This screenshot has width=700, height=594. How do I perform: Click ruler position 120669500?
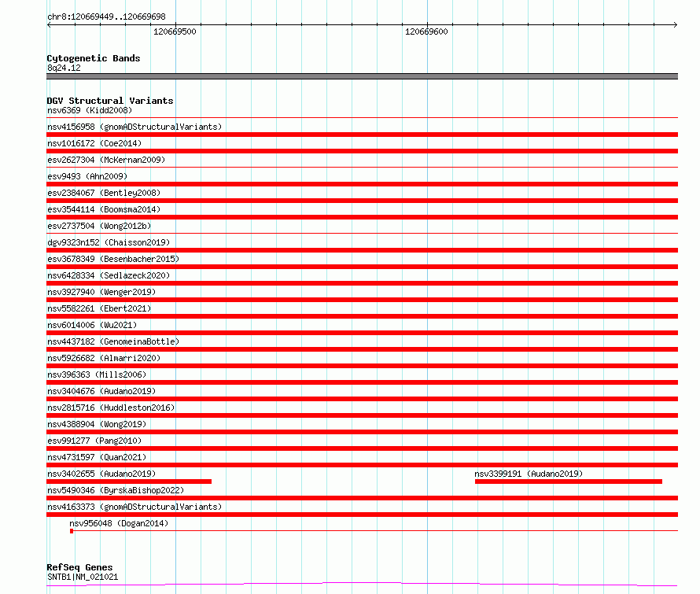[175, 31]
